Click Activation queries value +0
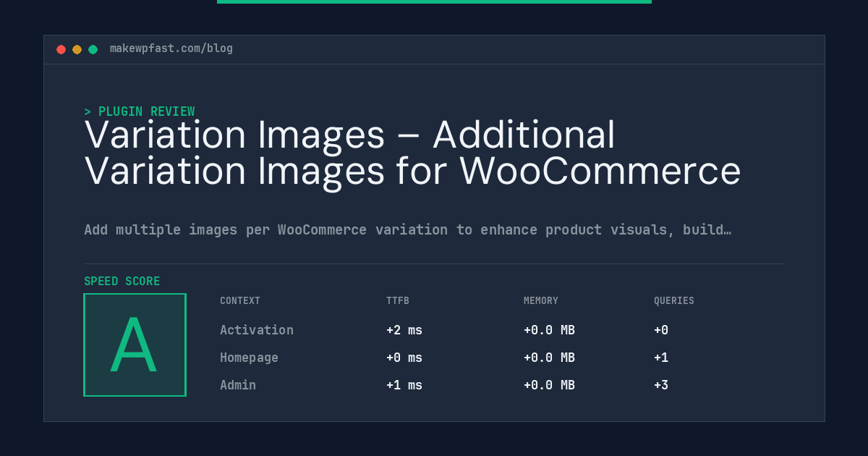868x456 pixels. (x=661, y=330)
